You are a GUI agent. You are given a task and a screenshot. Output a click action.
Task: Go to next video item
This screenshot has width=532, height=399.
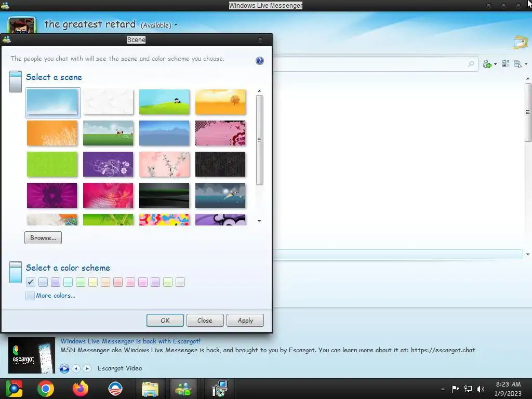pos(87,368)
